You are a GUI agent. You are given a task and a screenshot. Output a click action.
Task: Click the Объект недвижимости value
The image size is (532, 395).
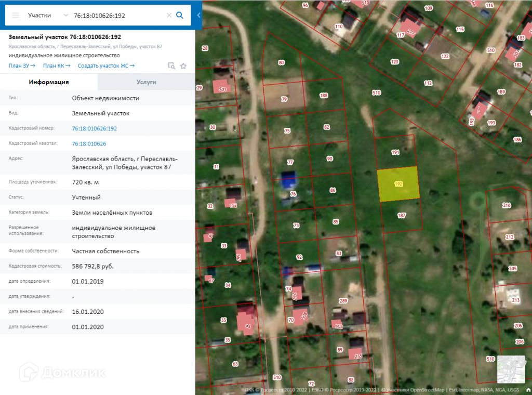pos(105,98)
